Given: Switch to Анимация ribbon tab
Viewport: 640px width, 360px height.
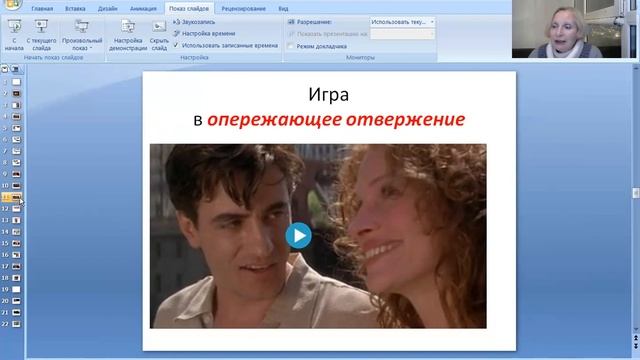Looking at the screenshot, I should [143, 9].
